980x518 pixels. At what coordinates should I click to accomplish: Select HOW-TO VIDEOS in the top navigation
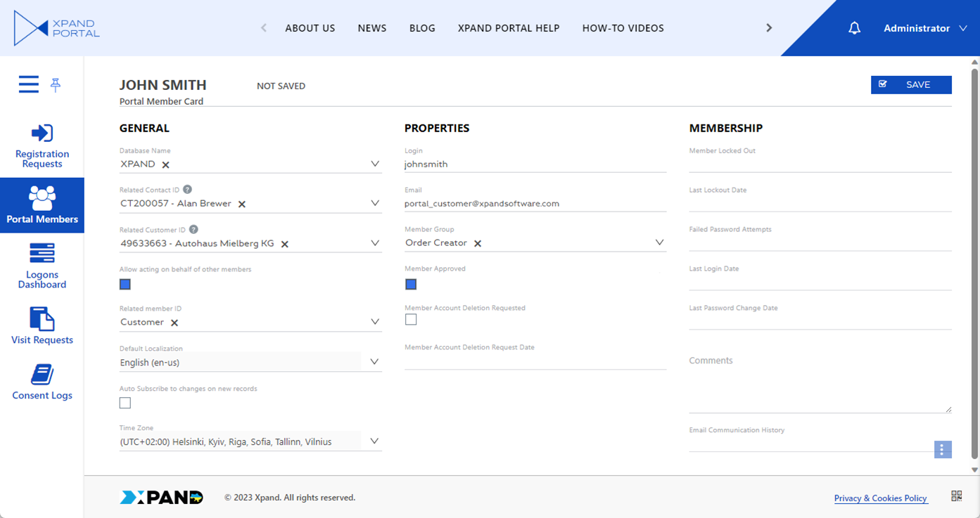pos(623,28)
